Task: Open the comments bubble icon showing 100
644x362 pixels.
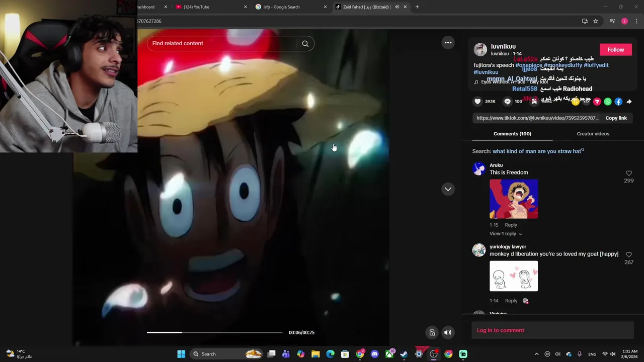Action: (x=507, y=102)
